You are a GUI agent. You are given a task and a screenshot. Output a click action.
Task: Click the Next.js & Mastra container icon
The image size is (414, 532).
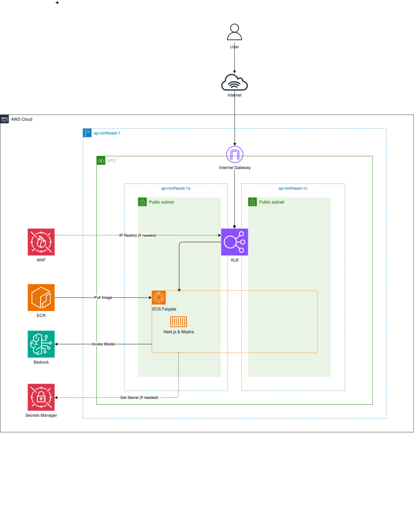point(179,322)
